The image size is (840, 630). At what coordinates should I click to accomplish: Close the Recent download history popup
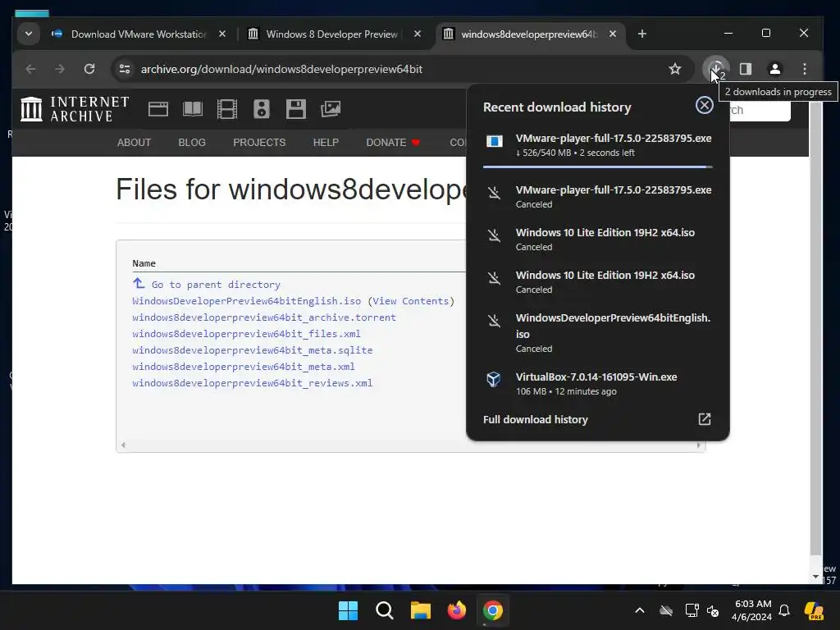click(704, 105)
